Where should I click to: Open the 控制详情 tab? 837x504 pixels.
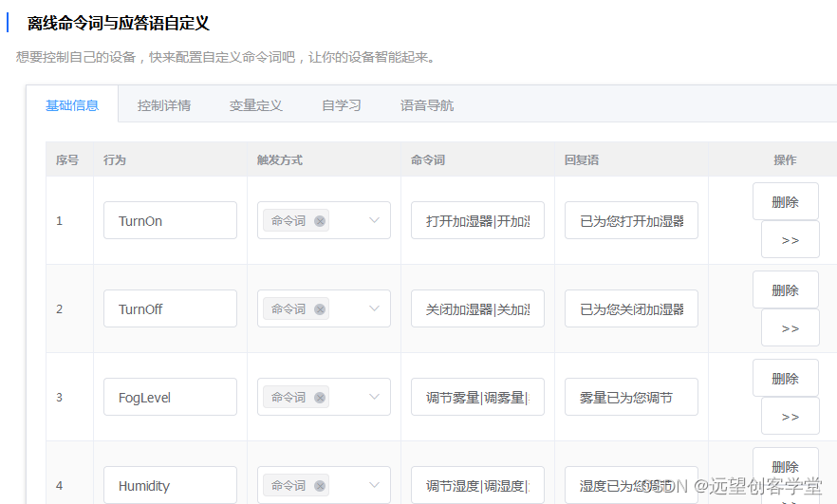click(164, 105)
